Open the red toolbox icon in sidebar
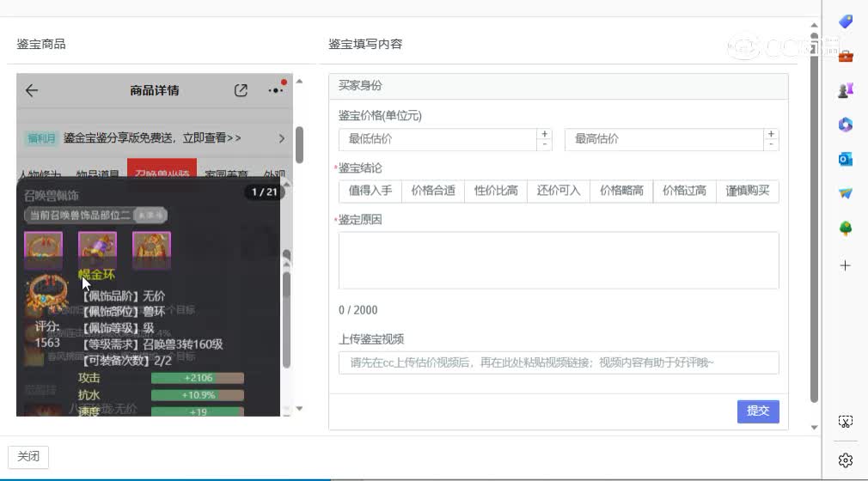The height and width of the screenshot is (481, 868). pos(846,56)
